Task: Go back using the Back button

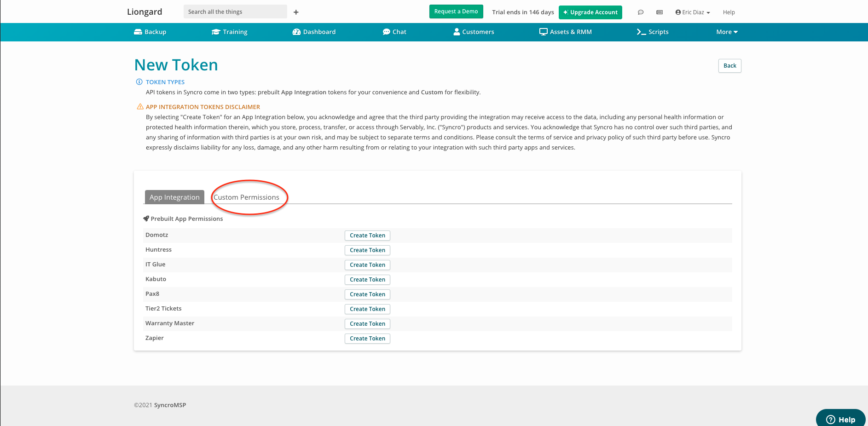Action: (730, 66)
